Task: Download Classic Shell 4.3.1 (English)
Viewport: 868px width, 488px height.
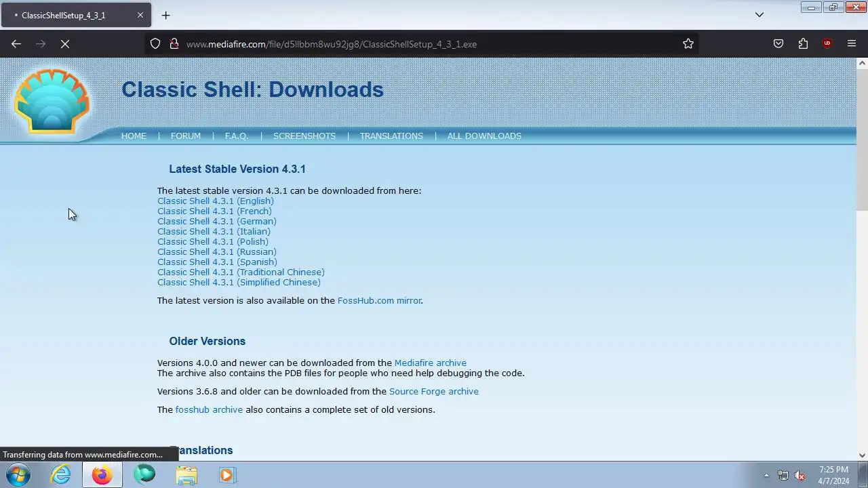Action: [x=216, y=201]
